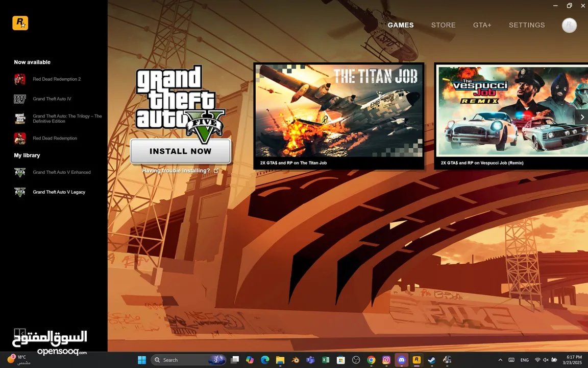Open Microsoft Edge from taskbar
The image size is (588, 368).
coord(265,360)
